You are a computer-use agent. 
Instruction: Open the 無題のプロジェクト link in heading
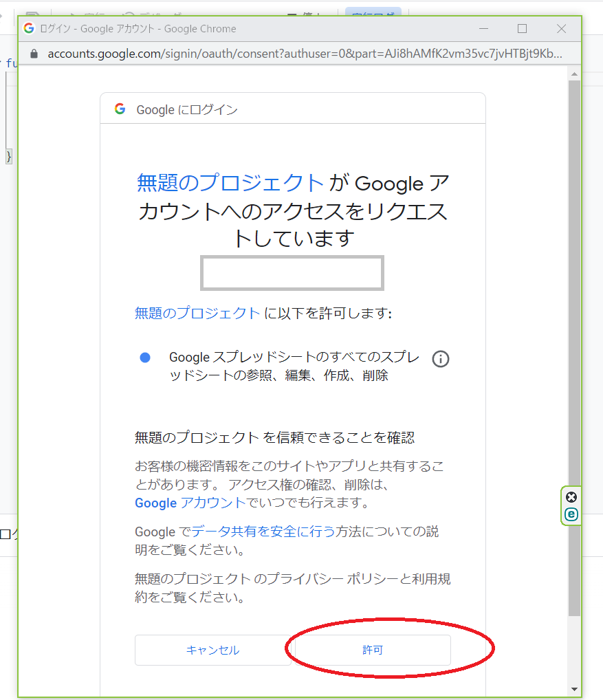click(x=230, y=183)
